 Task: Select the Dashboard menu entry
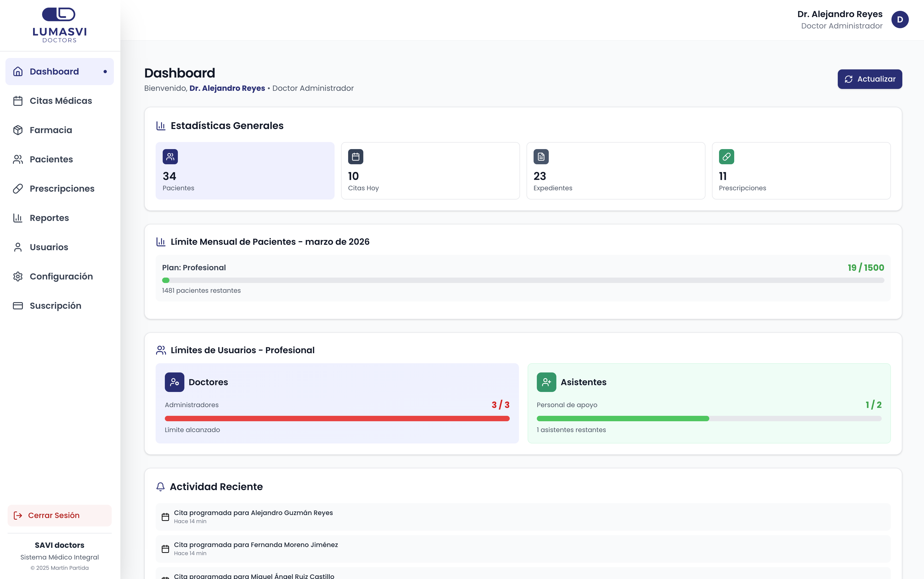click(x=54, y=71)
